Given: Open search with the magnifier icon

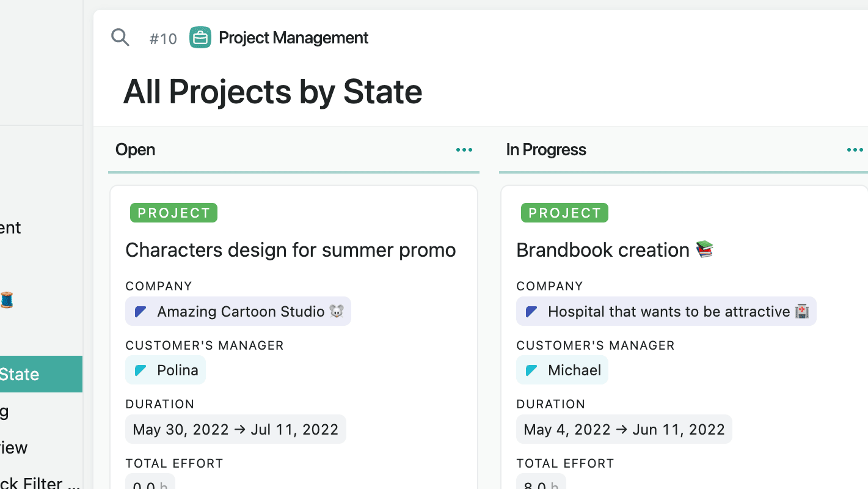Looking at the screenshot, I should (x=120, y=37).
